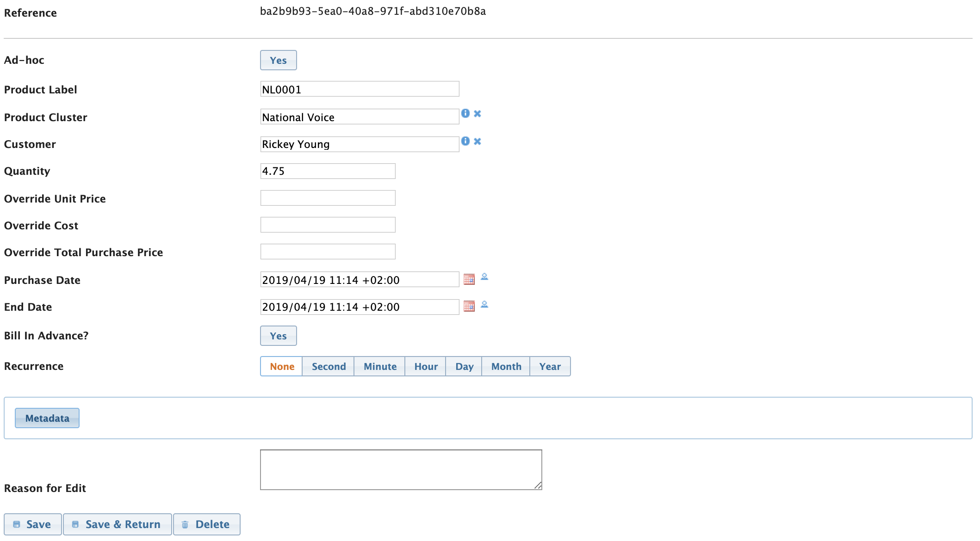The width and height of the screenshot is (980, 541).
Task: Click the Save button
Action: tap(32, 524)
